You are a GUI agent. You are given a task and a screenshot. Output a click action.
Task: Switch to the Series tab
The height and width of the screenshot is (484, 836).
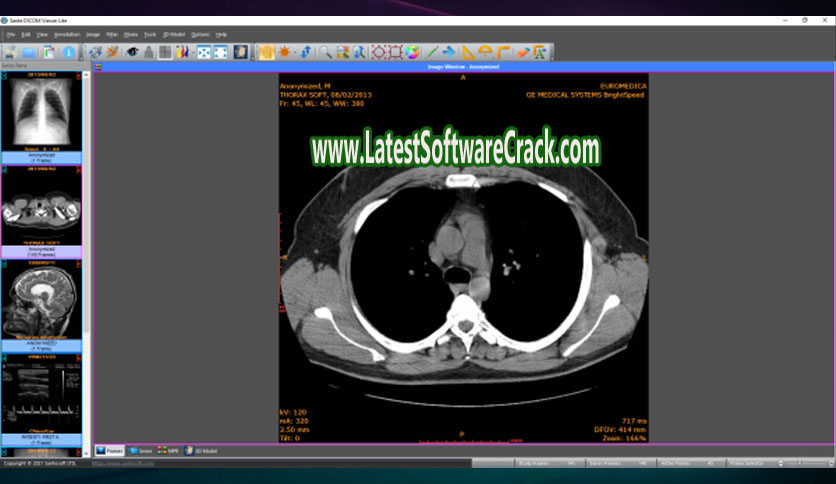pyautogui.click(x=140, y=451)
